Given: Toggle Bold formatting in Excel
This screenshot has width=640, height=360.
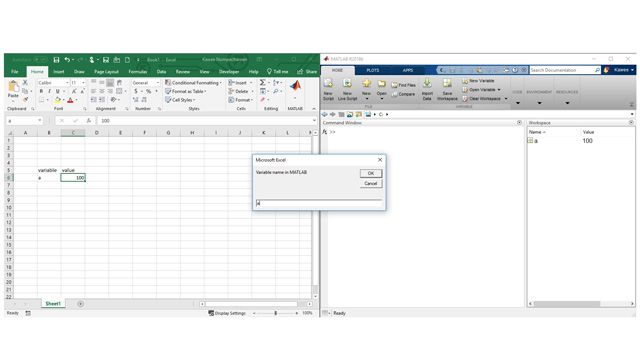Looking at the screenshot, I should [x=41, y=91].
